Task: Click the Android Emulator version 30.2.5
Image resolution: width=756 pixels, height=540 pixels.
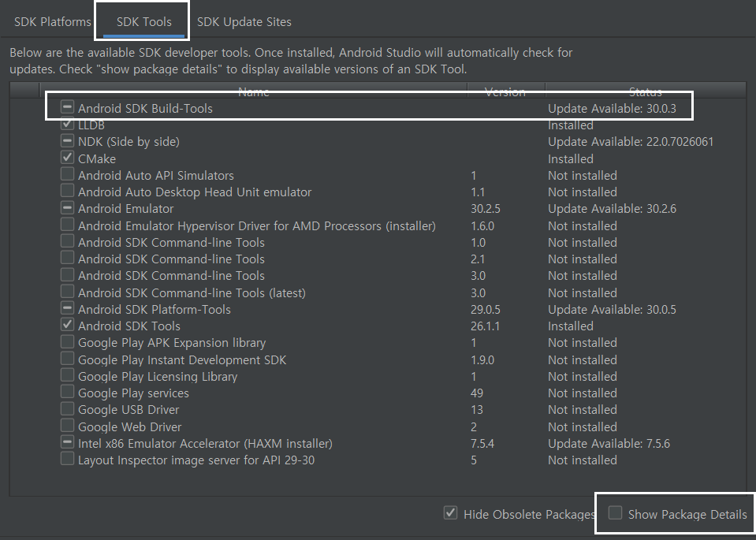Action: 486,209
